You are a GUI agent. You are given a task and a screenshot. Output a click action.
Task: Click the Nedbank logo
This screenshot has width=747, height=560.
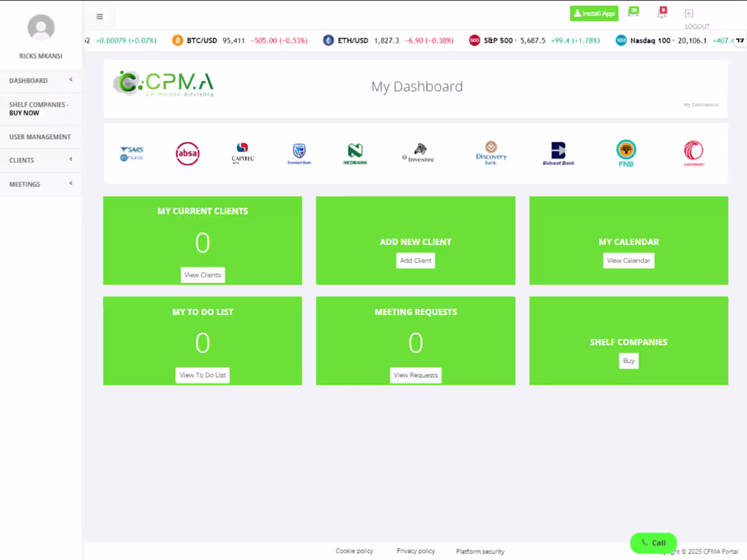click(354, 153)
